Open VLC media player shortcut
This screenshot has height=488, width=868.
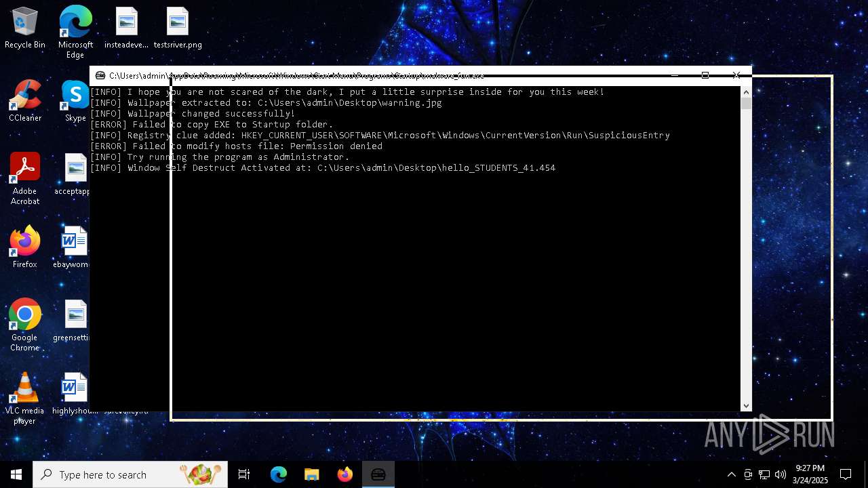pos(25,399)
